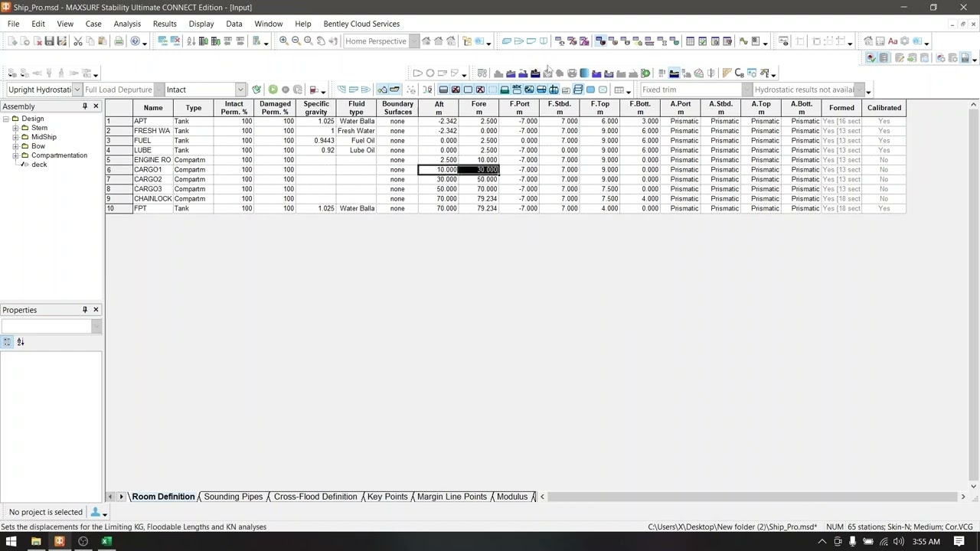Pin the Assembly panel
This screenshot has height=551, width=980.
[x=85, y=106]
